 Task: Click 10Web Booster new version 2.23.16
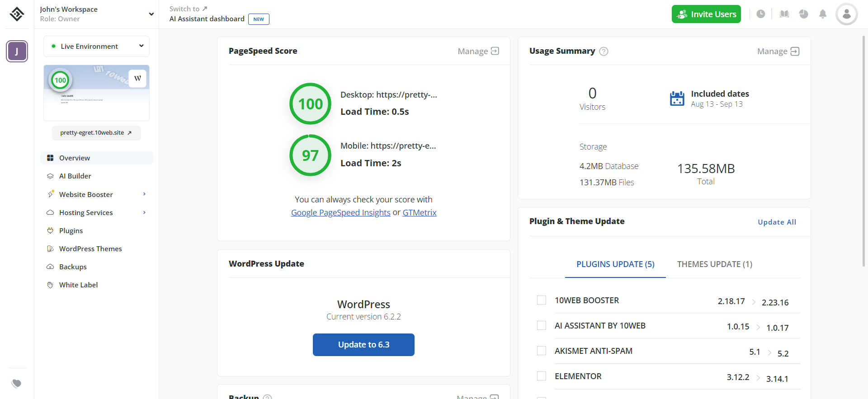coord(775,302)
